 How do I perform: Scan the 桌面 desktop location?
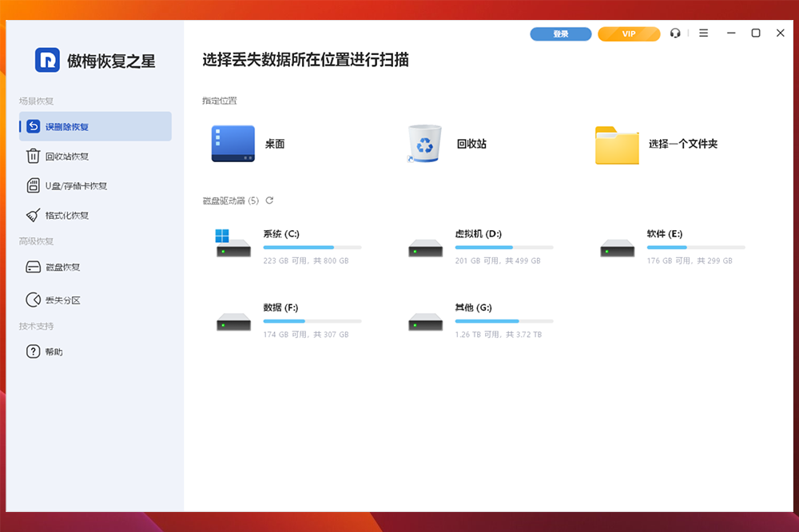(233, 145)
